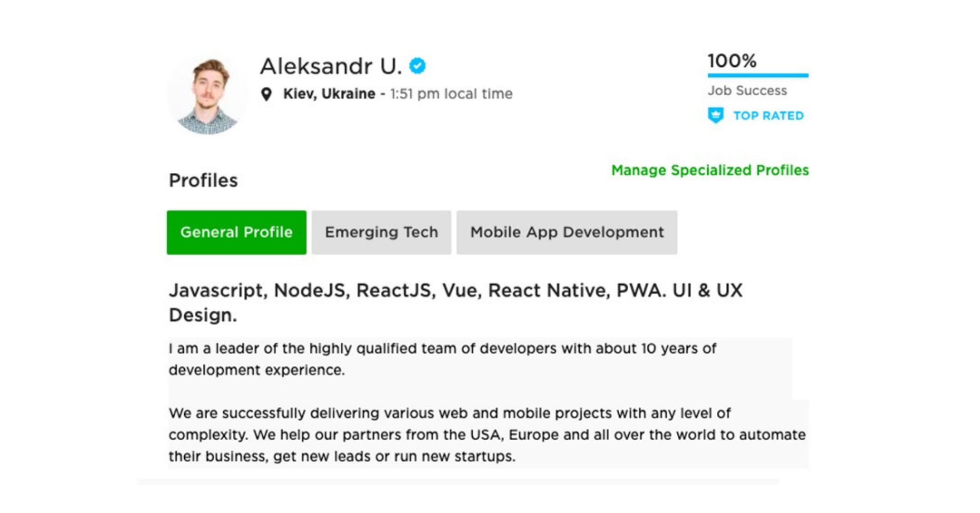Click the TOP RATED text label

768,115
